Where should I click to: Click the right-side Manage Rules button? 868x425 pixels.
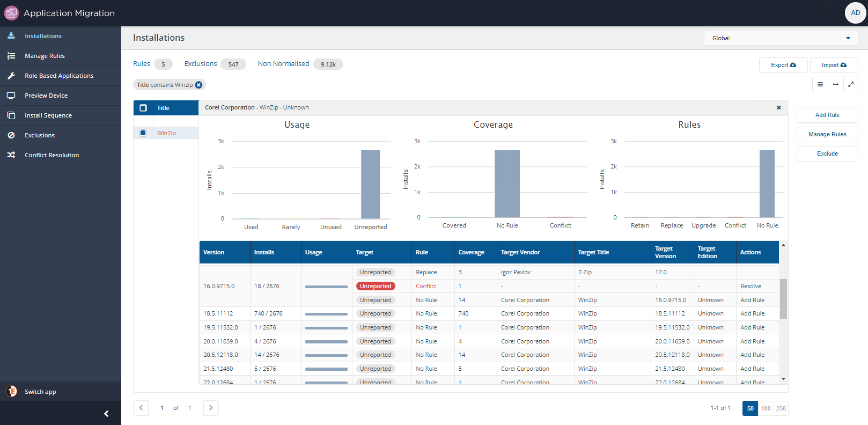point(827,134)
